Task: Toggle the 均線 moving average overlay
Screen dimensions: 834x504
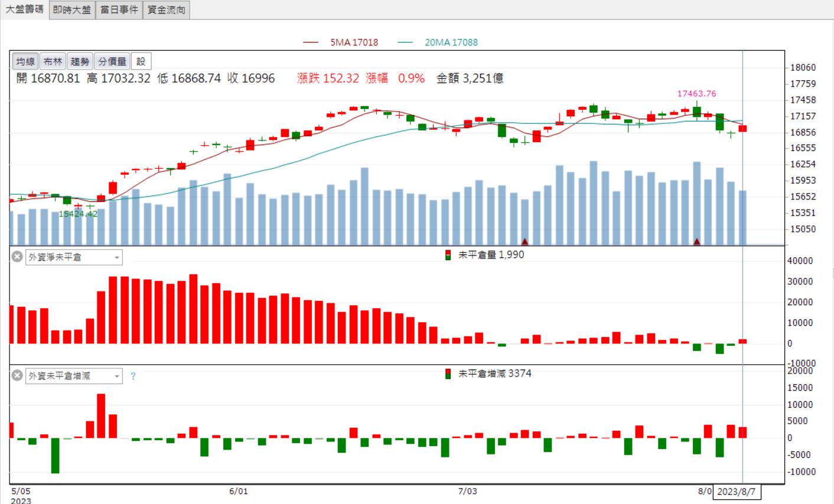Action: point(25,61)
